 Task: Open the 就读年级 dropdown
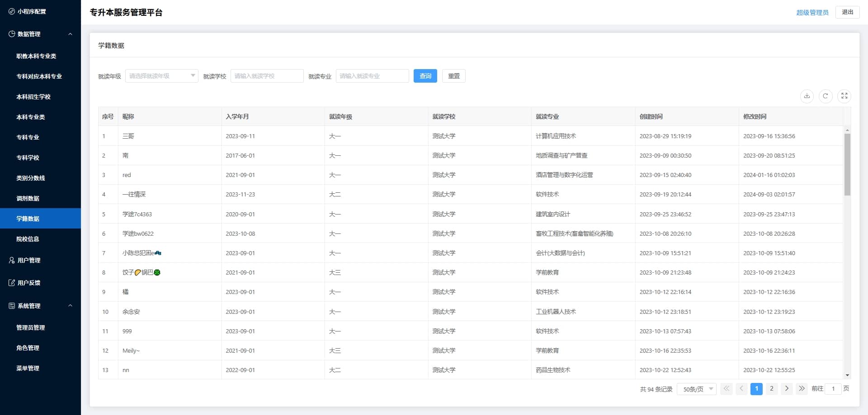[161, 76]
